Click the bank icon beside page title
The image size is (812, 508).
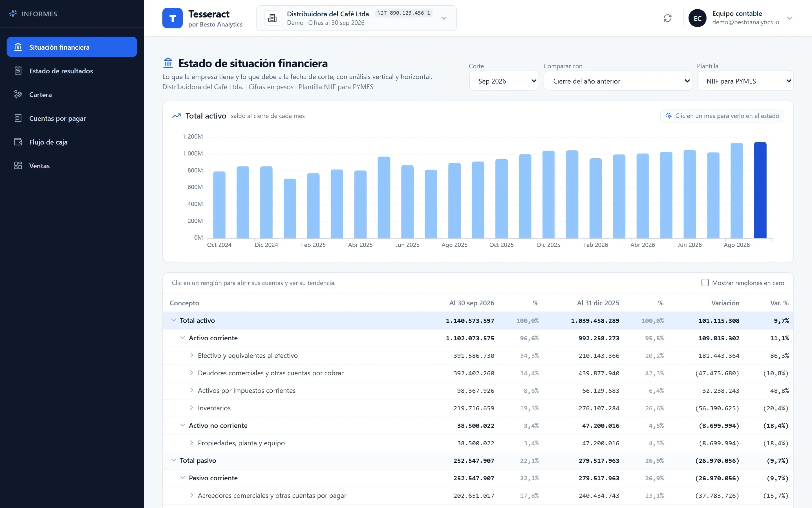point(168,63)
